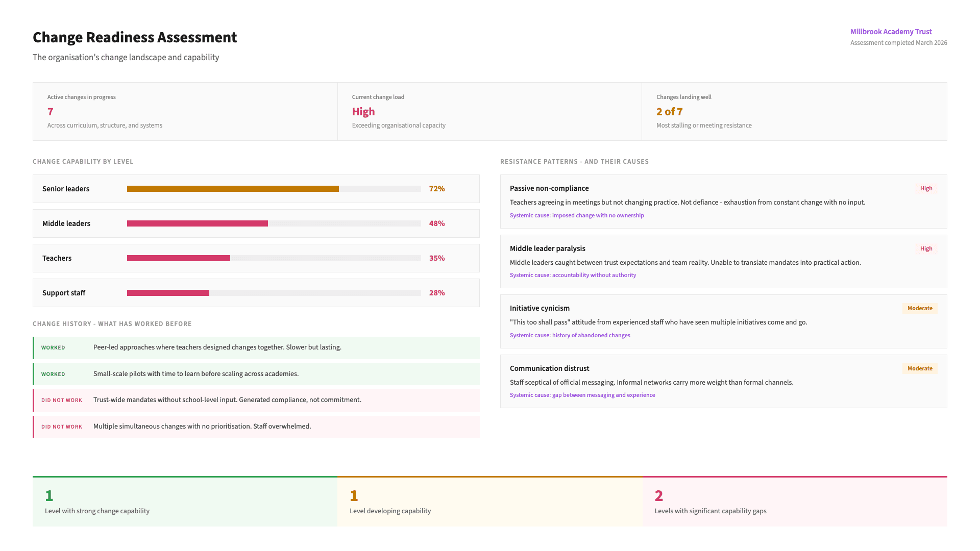The image size is (980, 551).
Task: Click High badge on Passive non-compliance
Action: click(x=926, y=188)
